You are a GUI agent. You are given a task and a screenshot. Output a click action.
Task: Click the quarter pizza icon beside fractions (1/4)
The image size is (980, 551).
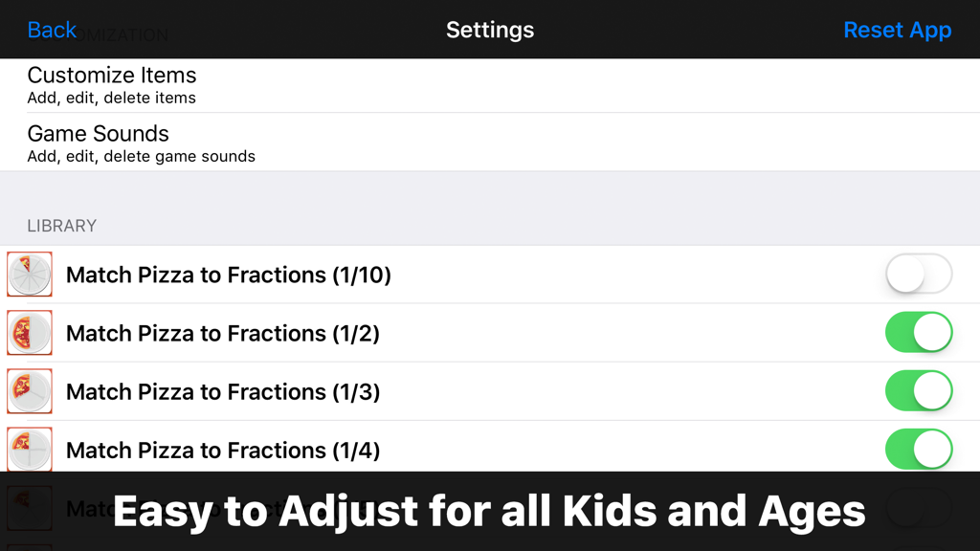pyautogui.click(x=29, y=450)
